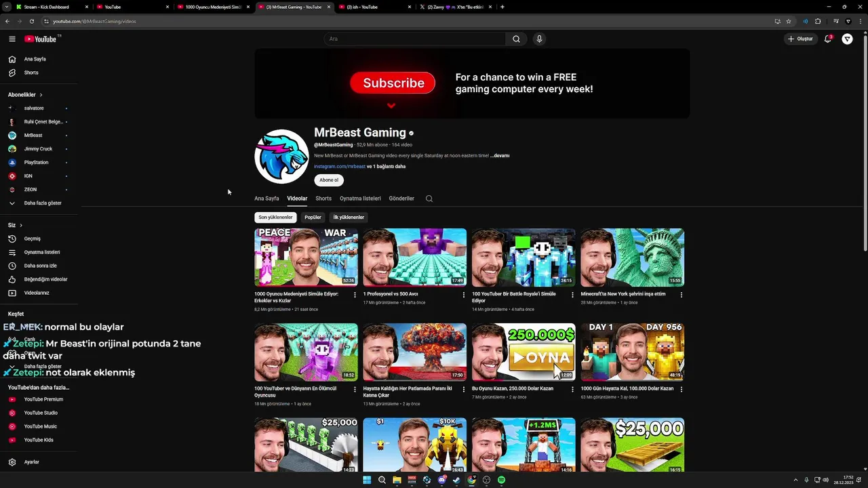Filter videos by Popüler chip
This screenshot has height=488, width=868.
pyautogui.click(x=313, y=218)
